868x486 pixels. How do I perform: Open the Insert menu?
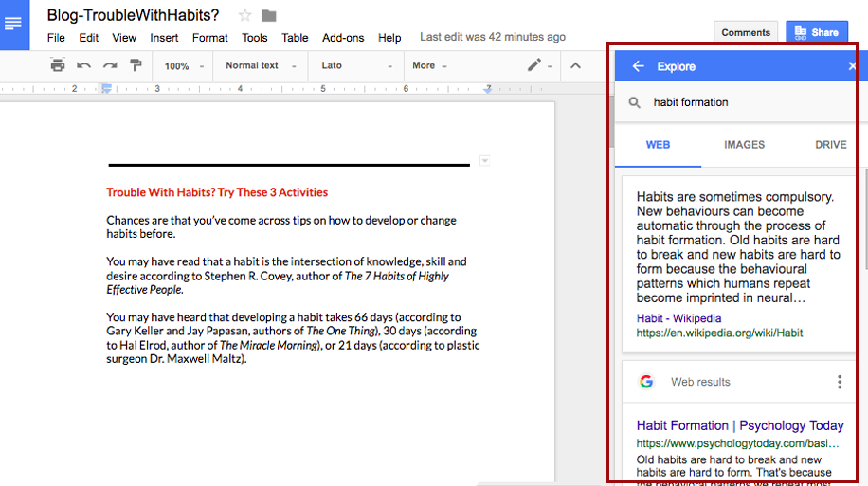point(164,38)
